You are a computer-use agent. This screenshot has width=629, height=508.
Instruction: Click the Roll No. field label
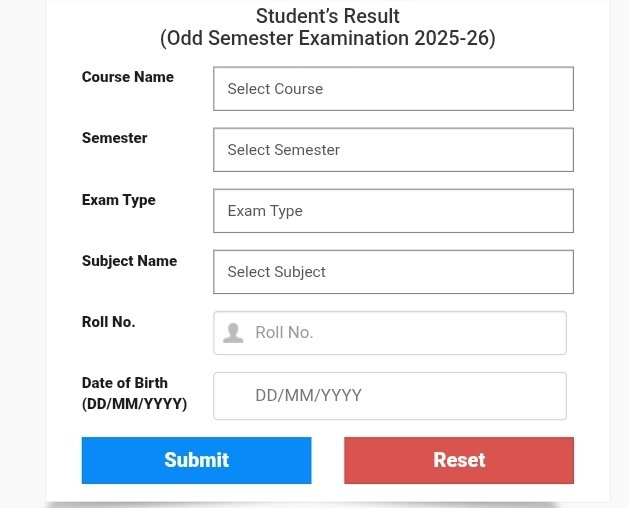[109, 322]
